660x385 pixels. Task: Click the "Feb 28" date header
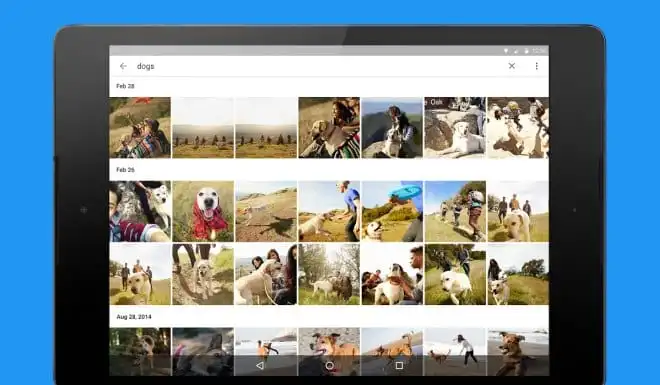(125, 86)
